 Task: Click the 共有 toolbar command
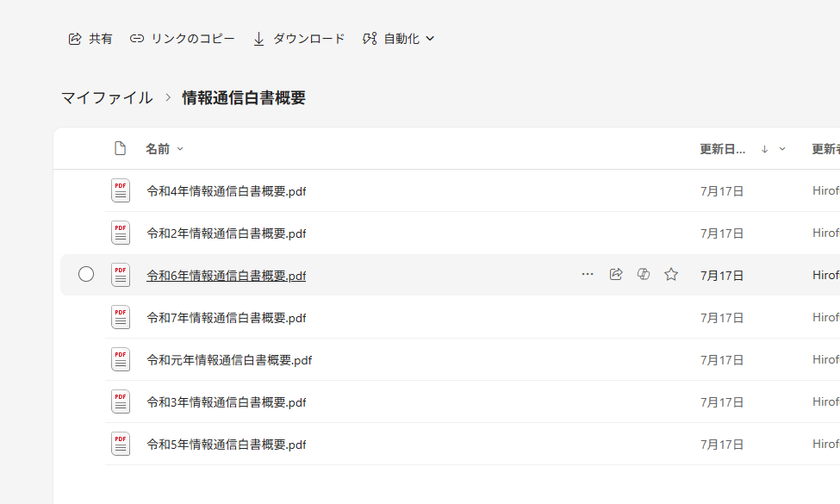[x=90, y=39]
